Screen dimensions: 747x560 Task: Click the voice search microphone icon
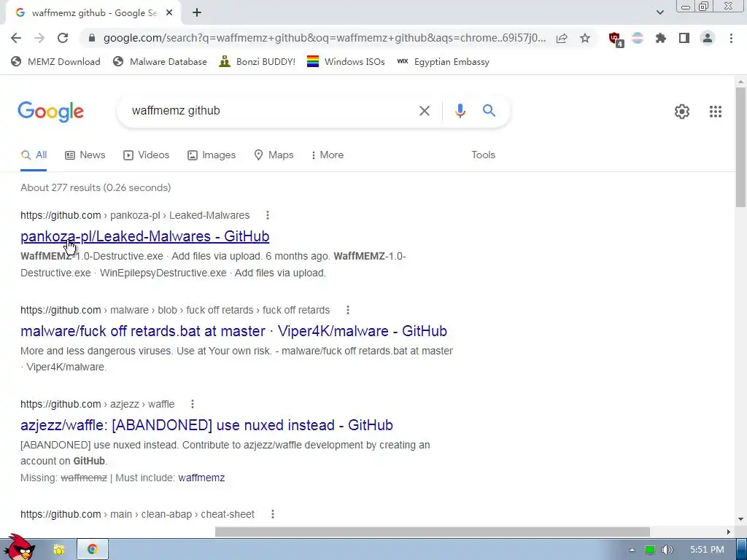click(x=460, y=111)
